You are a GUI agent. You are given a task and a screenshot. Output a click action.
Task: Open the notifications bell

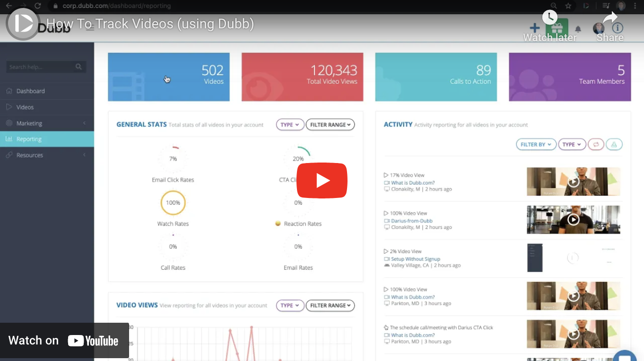578,29
